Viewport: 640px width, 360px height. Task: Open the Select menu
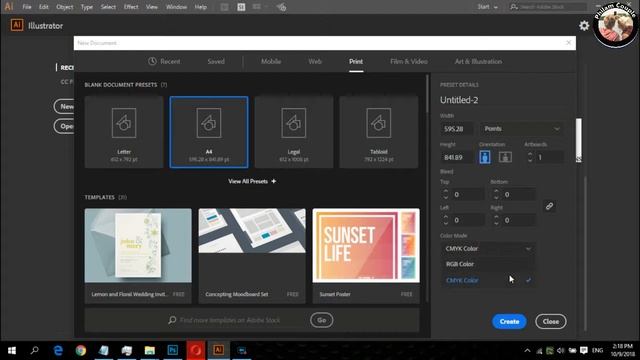108,7
